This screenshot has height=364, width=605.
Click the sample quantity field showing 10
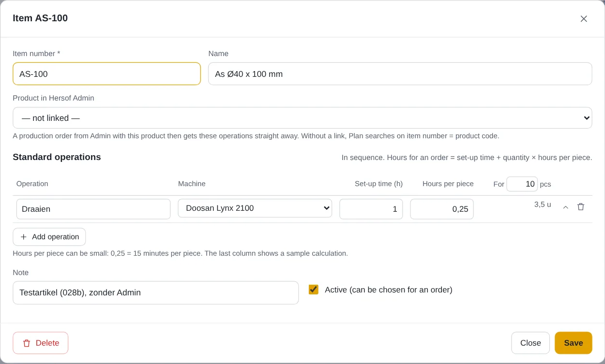pyautogui.click(x=522, y=184)
